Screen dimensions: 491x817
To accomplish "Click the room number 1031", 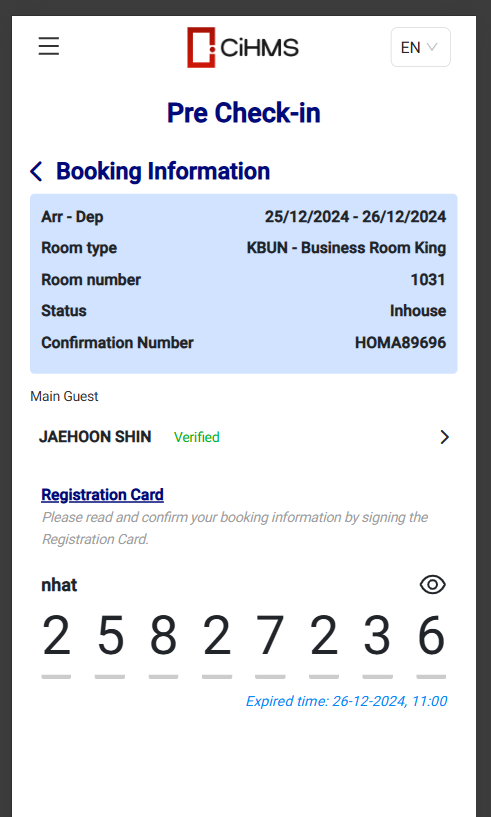I will pos(428,280).
